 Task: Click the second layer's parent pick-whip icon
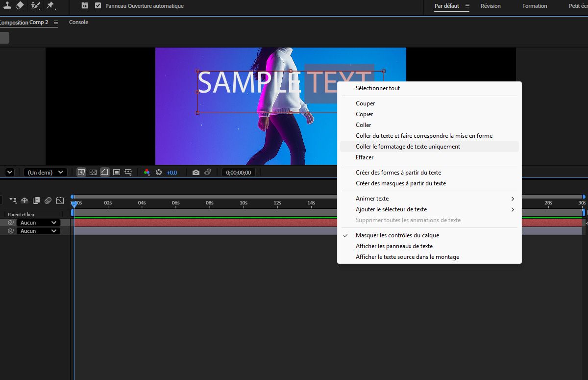click(x=11, y=231)
